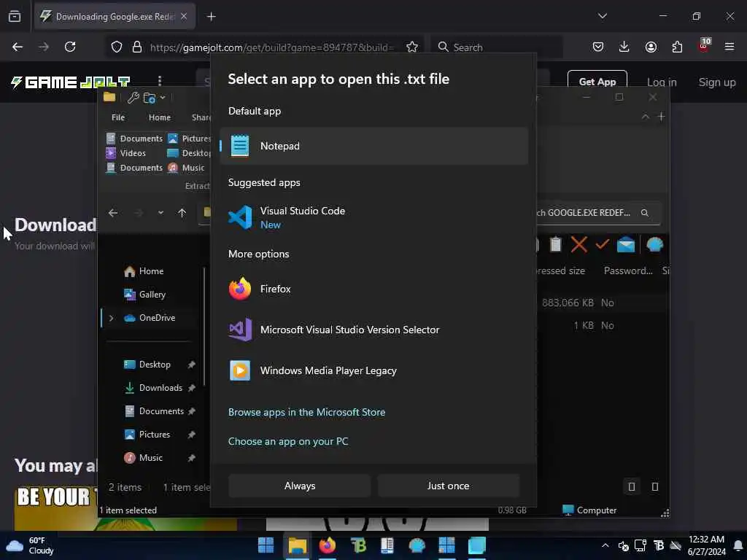Click the Game Jolt logo
The image size is (747, 560).
point(71,82)
